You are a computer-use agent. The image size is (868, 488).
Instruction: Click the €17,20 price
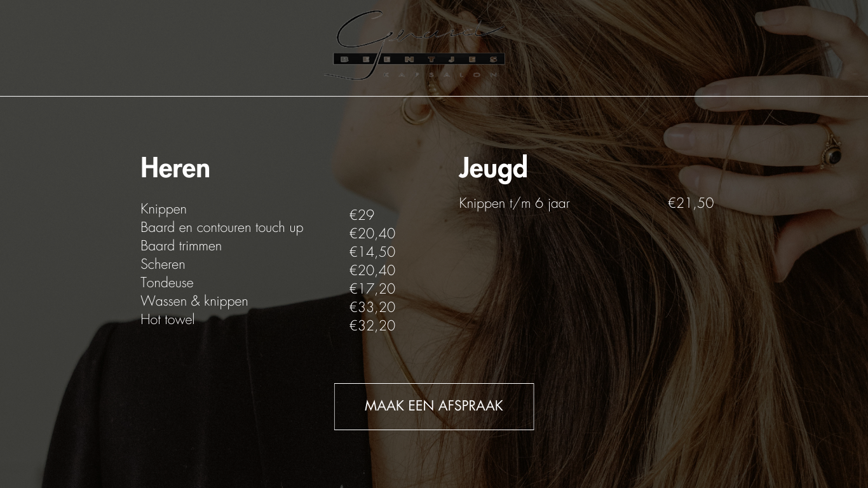click(372, 288)
